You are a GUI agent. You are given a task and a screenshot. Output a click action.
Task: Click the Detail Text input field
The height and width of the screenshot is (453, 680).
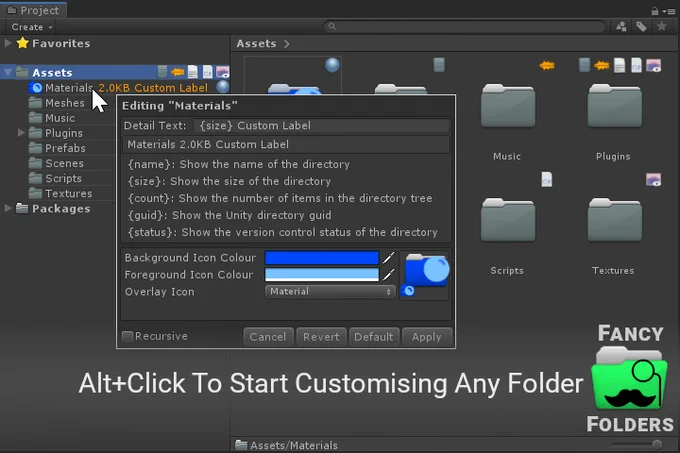pos(321,126)
